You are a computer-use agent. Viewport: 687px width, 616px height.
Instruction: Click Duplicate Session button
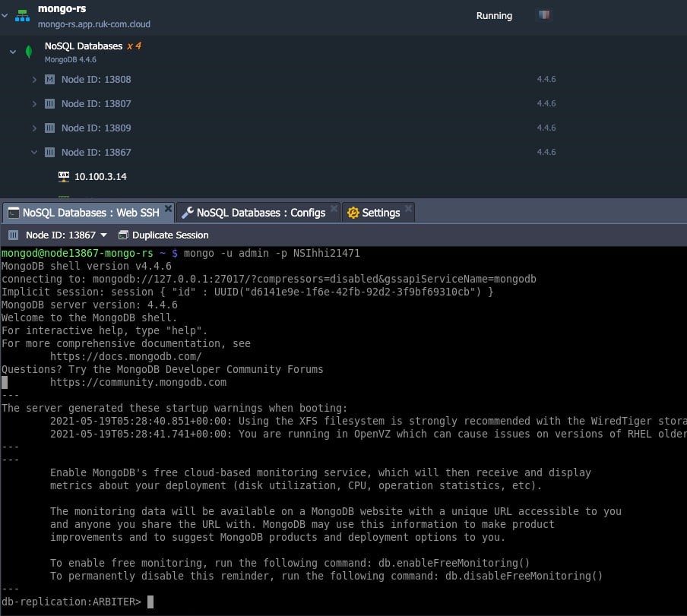163,235
